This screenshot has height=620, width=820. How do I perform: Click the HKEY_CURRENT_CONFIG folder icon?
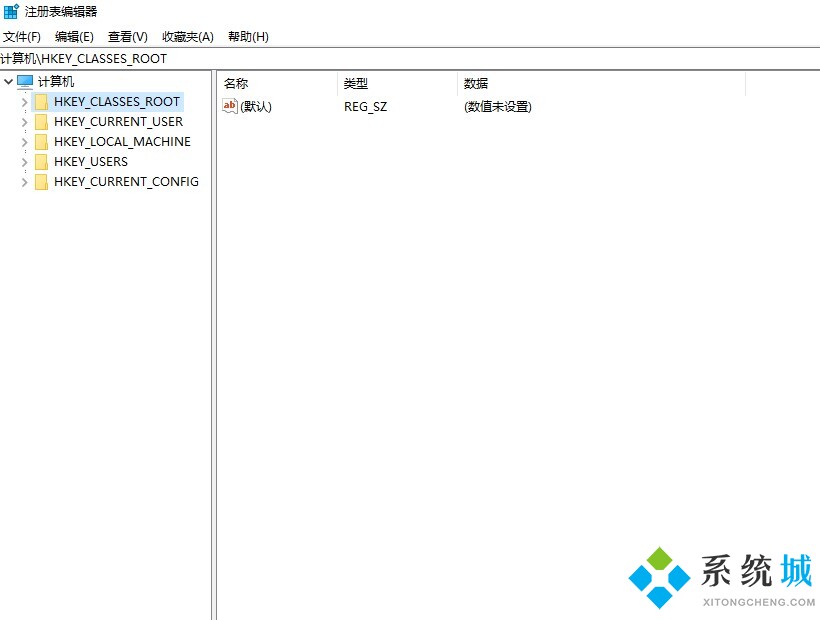41,181
